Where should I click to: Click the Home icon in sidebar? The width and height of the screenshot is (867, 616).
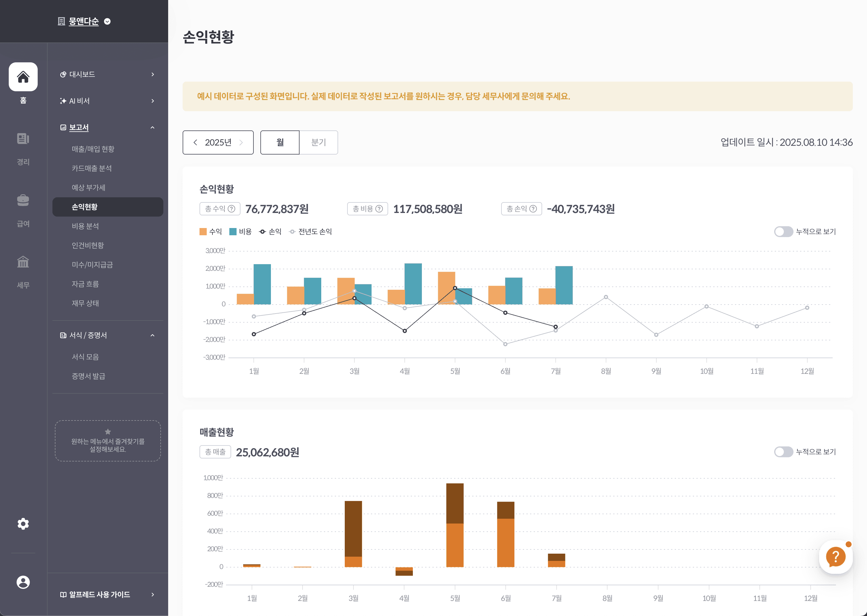(23, 77)
